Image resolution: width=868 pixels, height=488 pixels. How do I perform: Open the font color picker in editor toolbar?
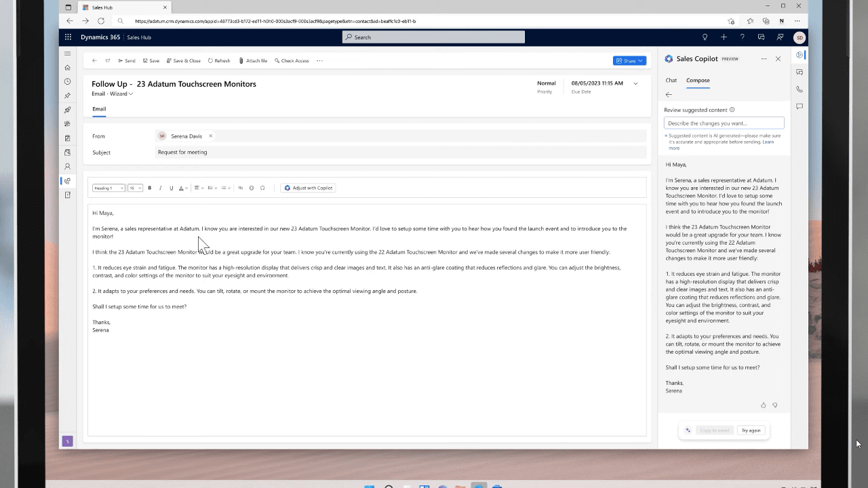click(x=183, y=188)
